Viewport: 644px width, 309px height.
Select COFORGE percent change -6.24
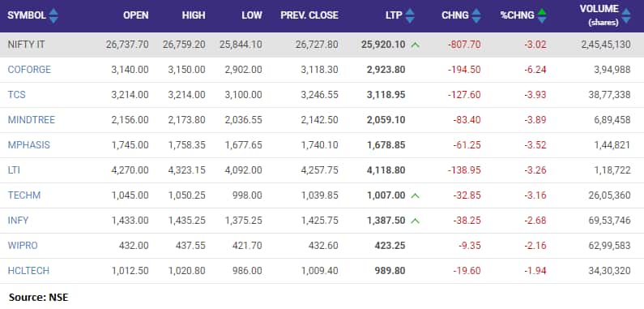[x=535, y=70]
